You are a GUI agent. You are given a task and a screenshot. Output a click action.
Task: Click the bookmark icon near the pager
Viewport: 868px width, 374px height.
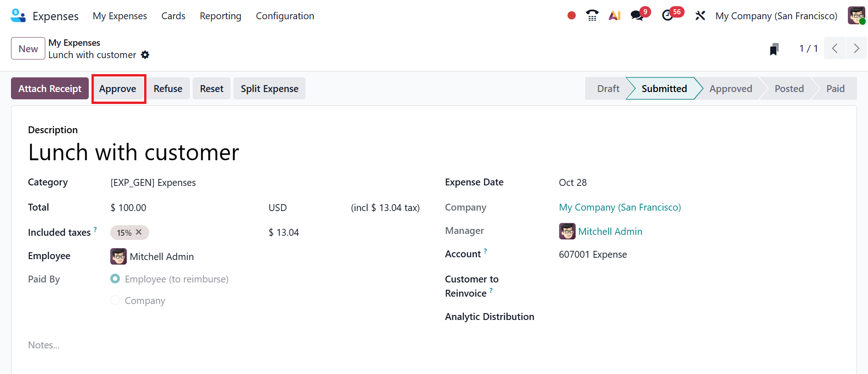[774, 49]
